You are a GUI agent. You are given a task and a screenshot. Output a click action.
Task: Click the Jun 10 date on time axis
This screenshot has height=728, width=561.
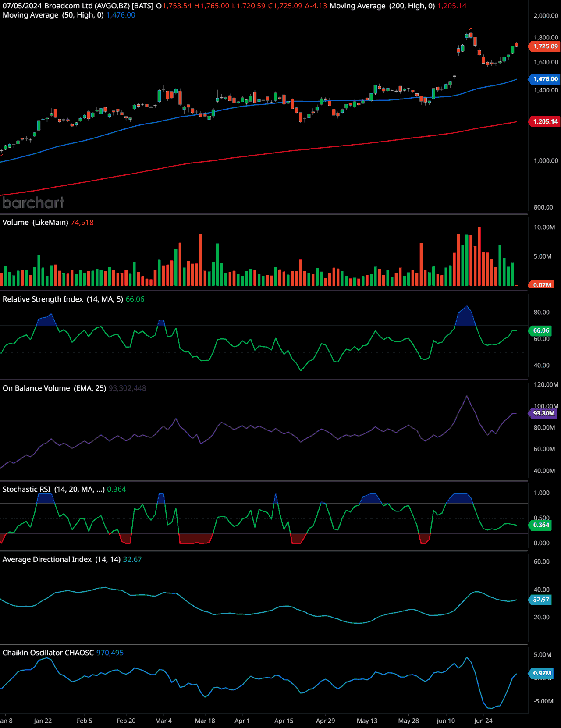446,721
